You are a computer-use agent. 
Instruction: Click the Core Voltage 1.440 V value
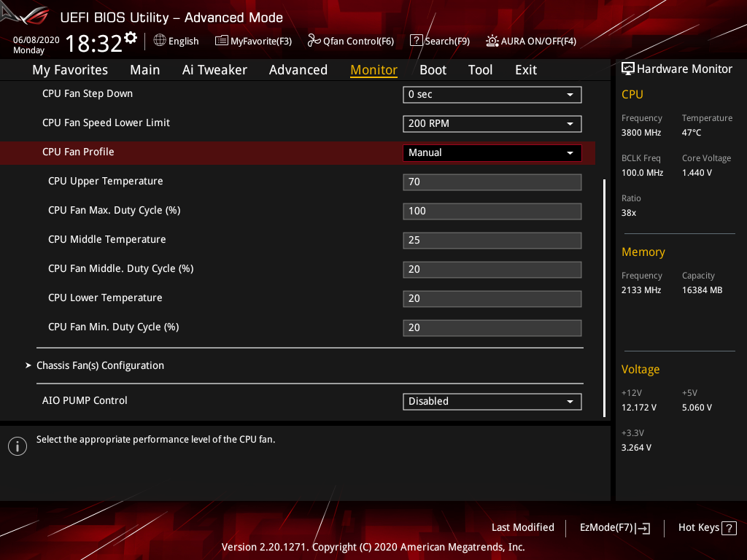click(x=697, y=173)
